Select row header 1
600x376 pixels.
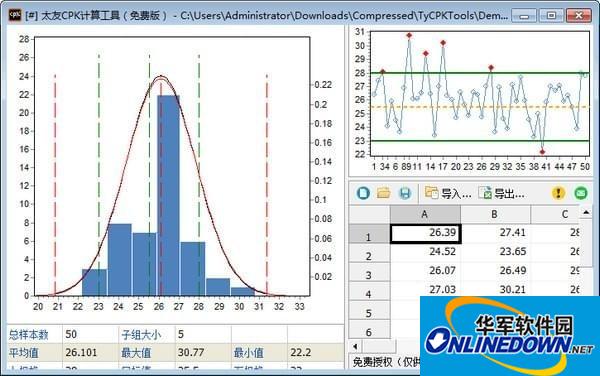pyautogui.click(x=369, y=233)
